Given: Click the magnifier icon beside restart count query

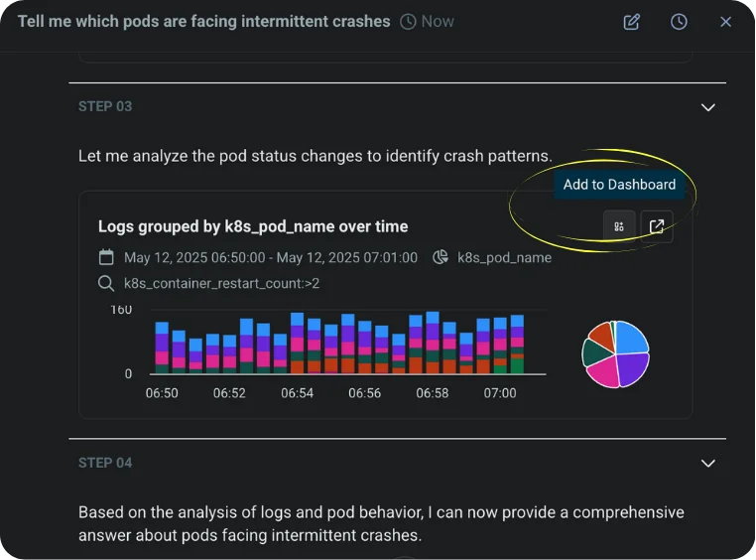Looking at the screenshot, I should click(106, 283).
